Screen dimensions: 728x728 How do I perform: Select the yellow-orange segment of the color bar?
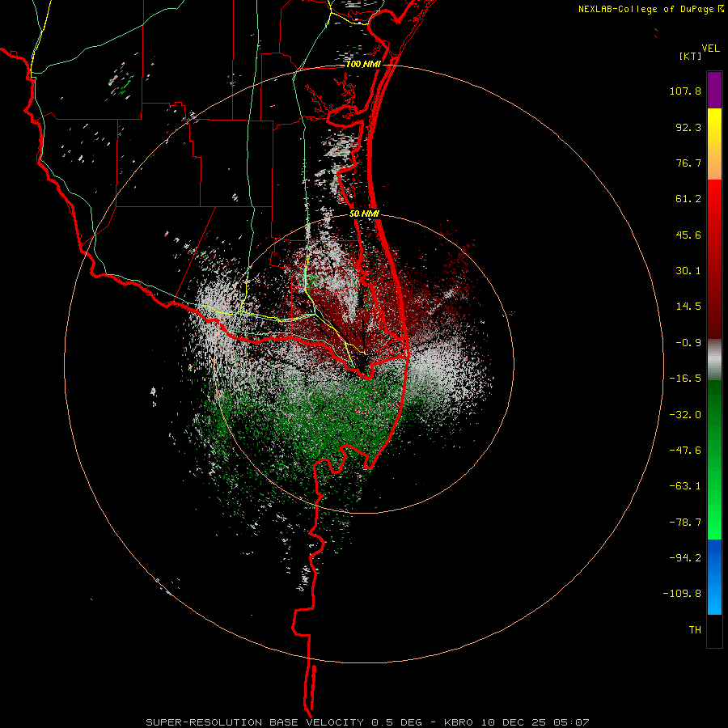[x=714, y=144]
